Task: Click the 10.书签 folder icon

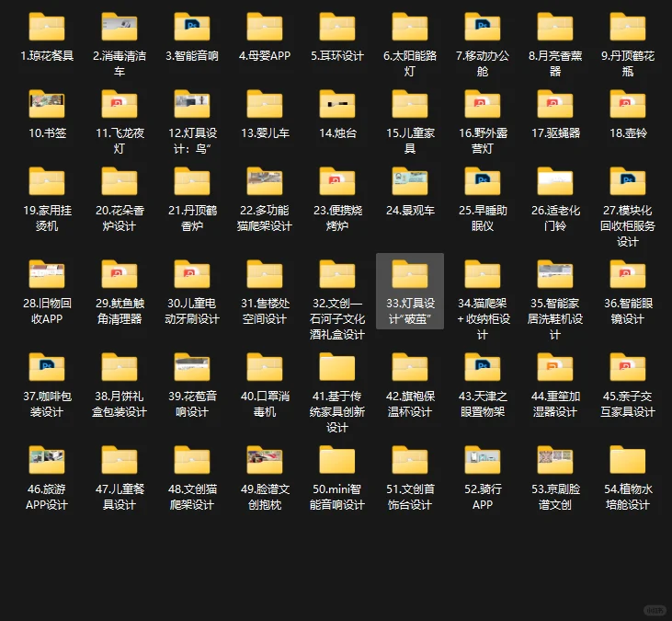Action: (47, 104)
